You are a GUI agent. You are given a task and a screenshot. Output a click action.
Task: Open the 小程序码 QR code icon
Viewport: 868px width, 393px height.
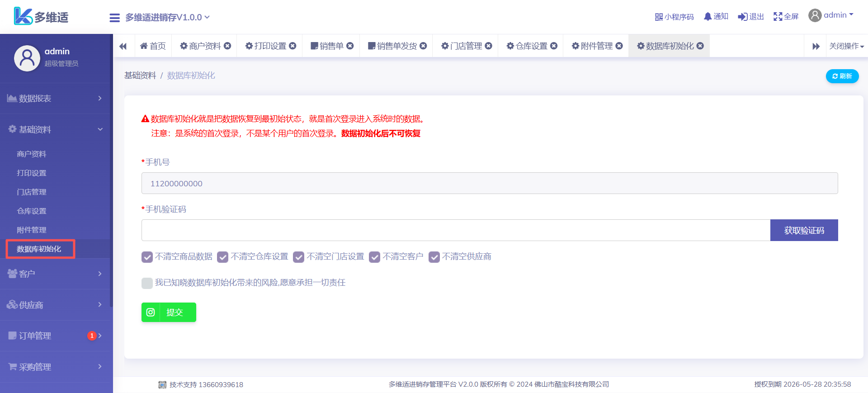tap(659, 17)
